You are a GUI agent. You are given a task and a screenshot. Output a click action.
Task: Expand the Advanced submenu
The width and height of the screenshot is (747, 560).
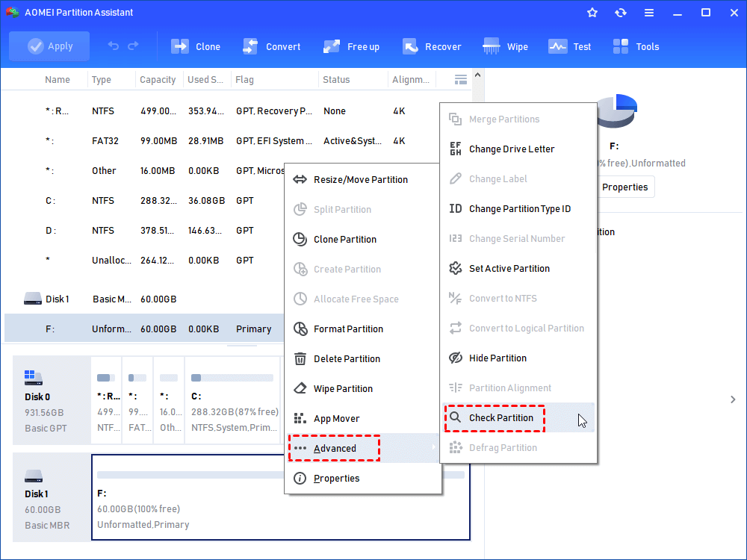click(x=335, y=448)
